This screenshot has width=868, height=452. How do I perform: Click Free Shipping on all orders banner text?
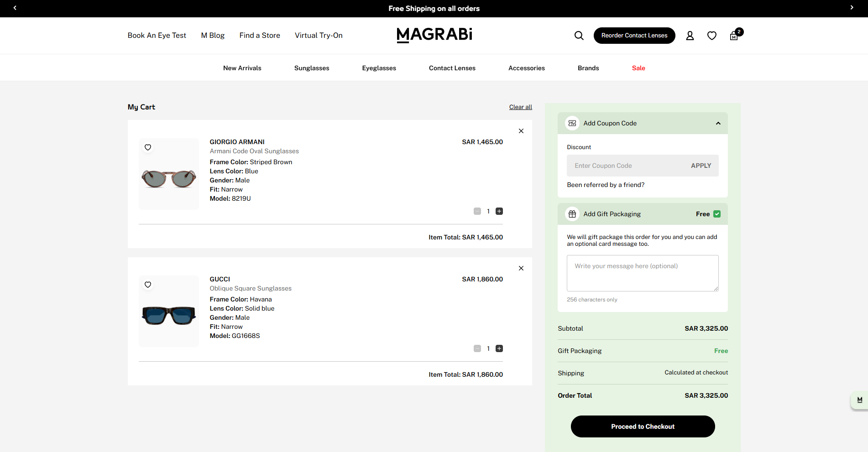coord(434,8)
